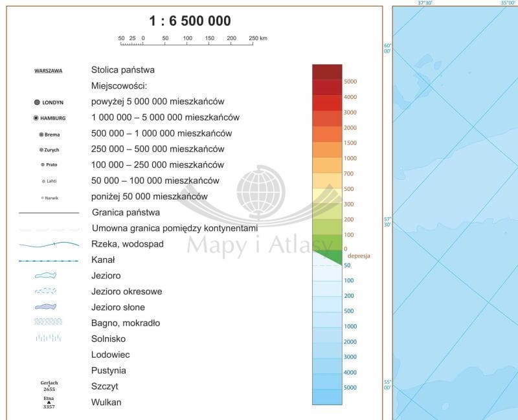The width and height of the screenshot is (518, 420).
Task: Select the Solnisko vertical lines symbol
Action: pyautogui.click(x=49, y=338)
